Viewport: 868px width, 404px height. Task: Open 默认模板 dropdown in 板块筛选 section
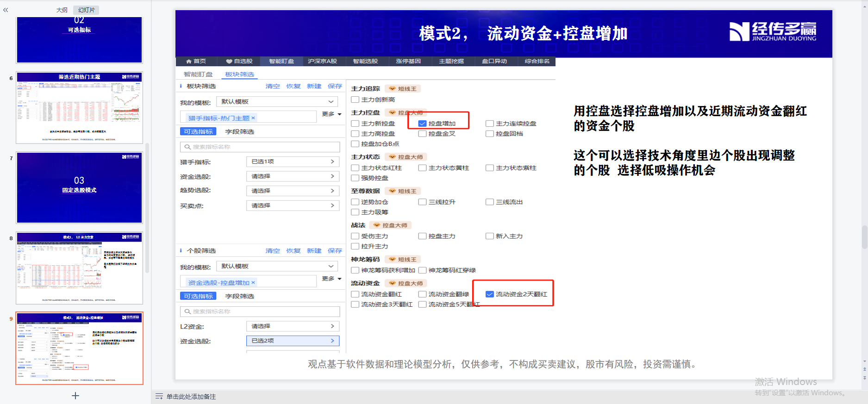[277, 102]
